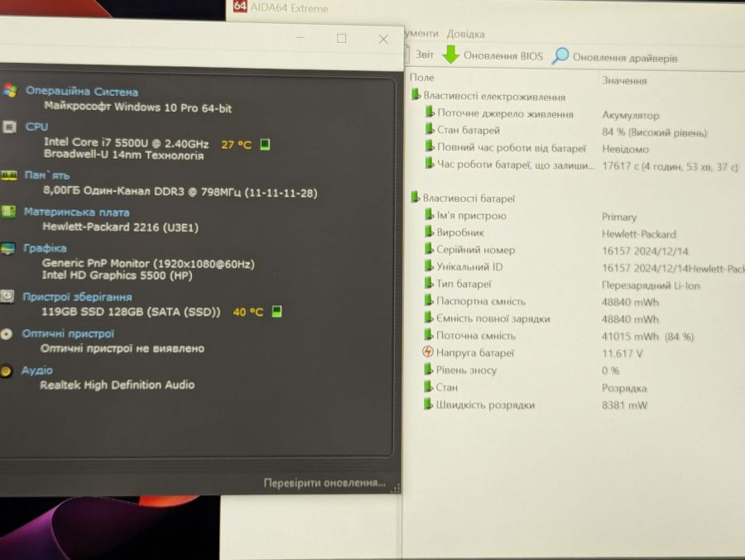Select the value Primary

coord(619,217)
